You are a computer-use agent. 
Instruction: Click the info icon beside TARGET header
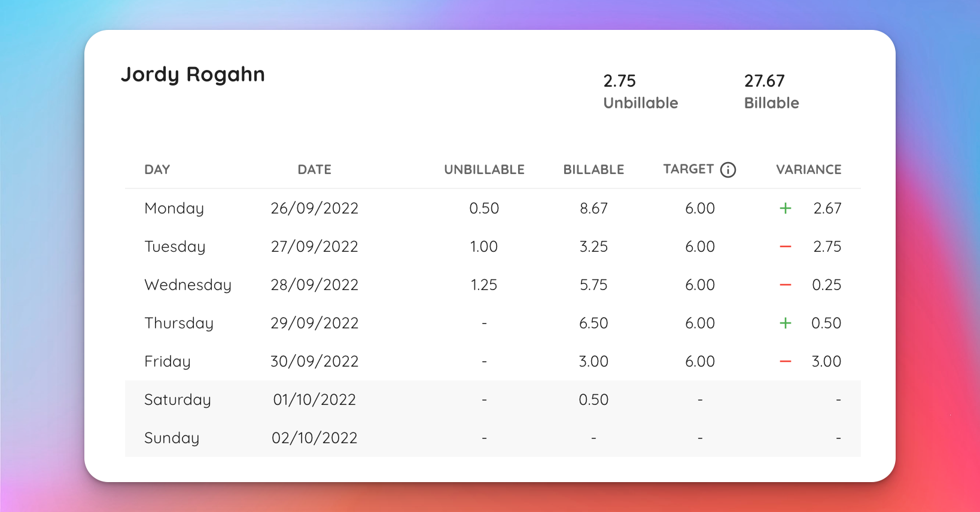(x=728, y=170)
